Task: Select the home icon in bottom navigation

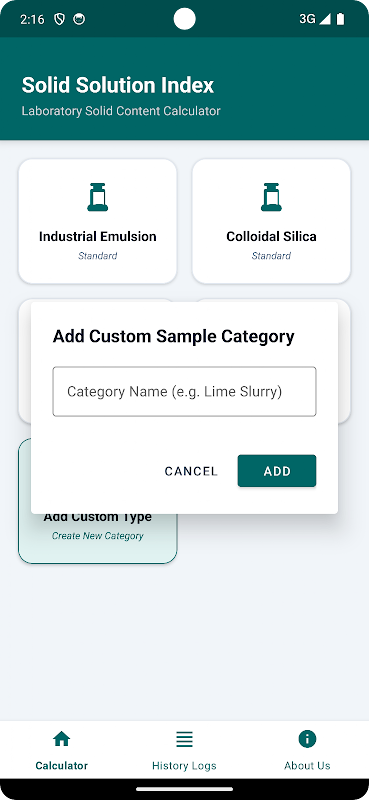Action: 62,738
